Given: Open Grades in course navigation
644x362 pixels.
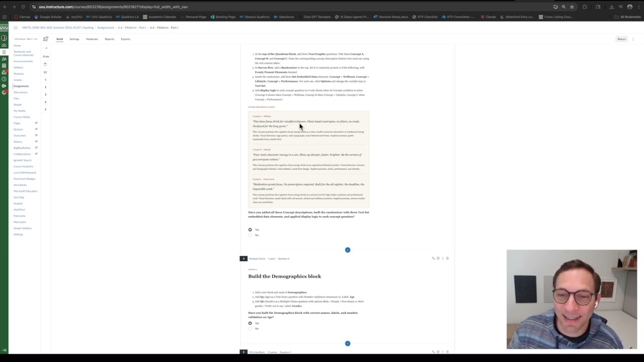Looking at the screenshot, I should pyautogui.click(x=18, y=80).
